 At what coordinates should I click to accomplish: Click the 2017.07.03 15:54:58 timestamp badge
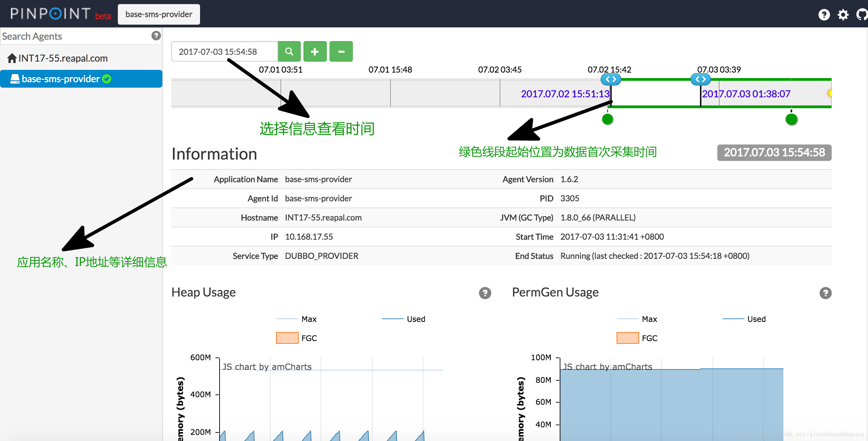pyautogui.click(x=774, y=152)
